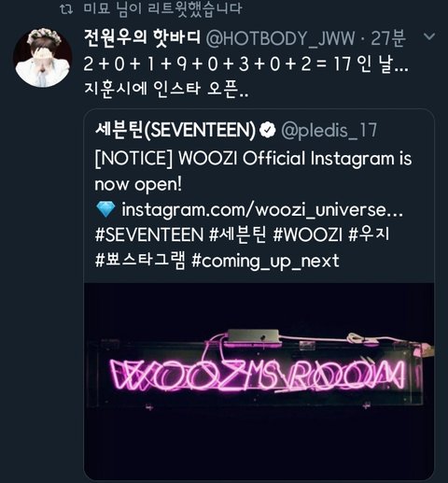Click the #우지 hashtag

pos(369,234)
